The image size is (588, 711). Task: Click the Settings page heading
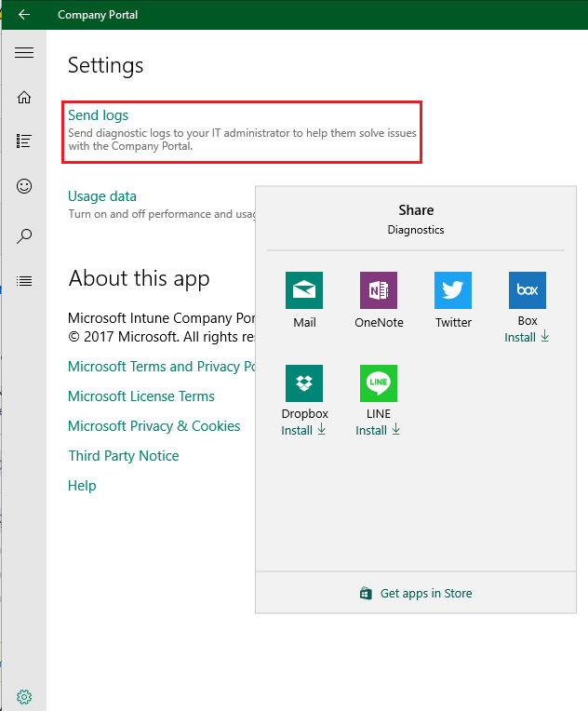click(x=106, y=65)
